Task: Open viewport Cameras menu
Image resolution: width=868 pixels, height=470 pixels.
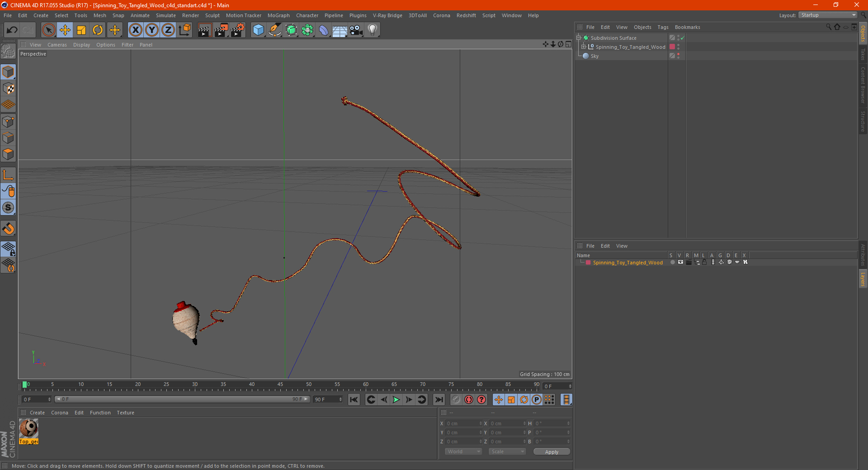Action: [57, 45]
